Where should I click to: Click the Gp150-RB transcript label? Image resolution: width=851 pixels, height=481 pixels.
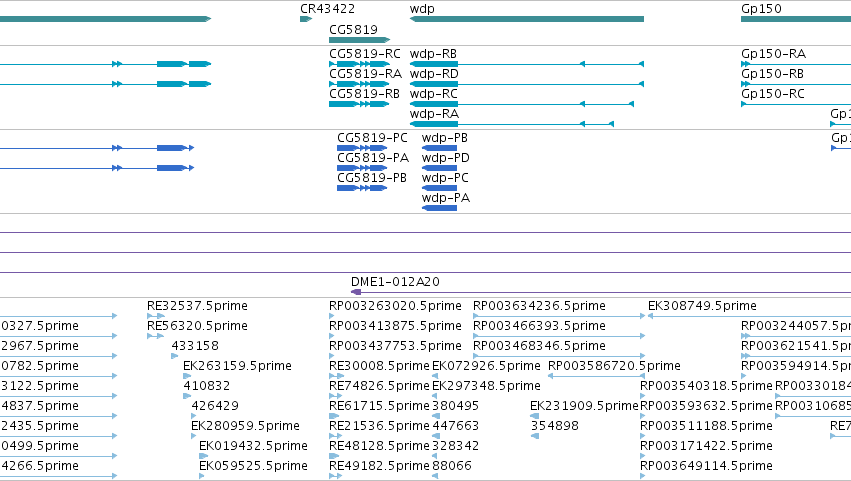tap(772, 74)
